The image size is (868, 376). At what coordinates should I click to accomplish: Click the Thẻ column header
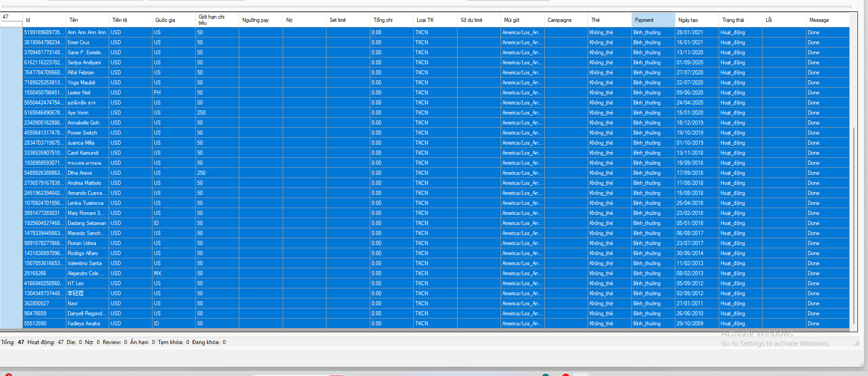[610, 20]
